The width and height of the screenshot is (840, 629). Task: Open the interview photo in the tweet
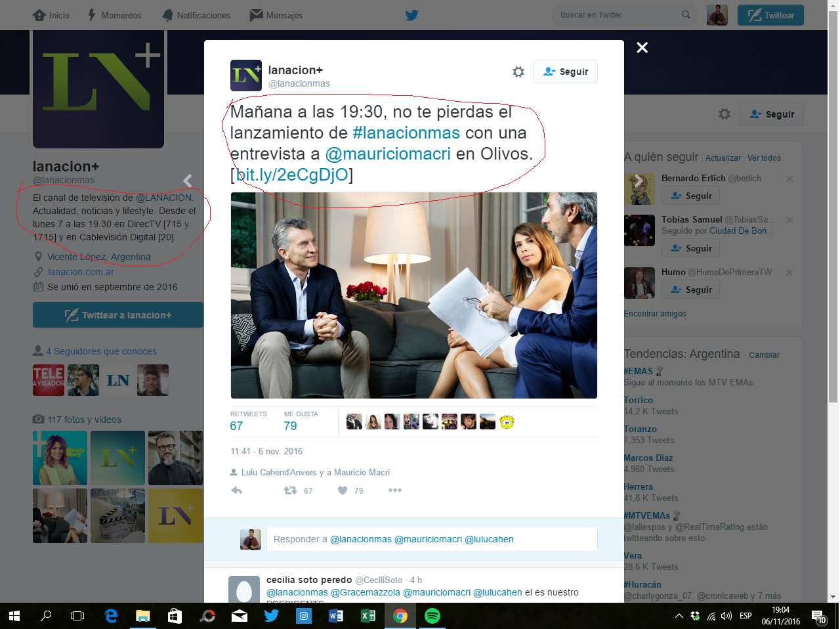click(414, 295)
